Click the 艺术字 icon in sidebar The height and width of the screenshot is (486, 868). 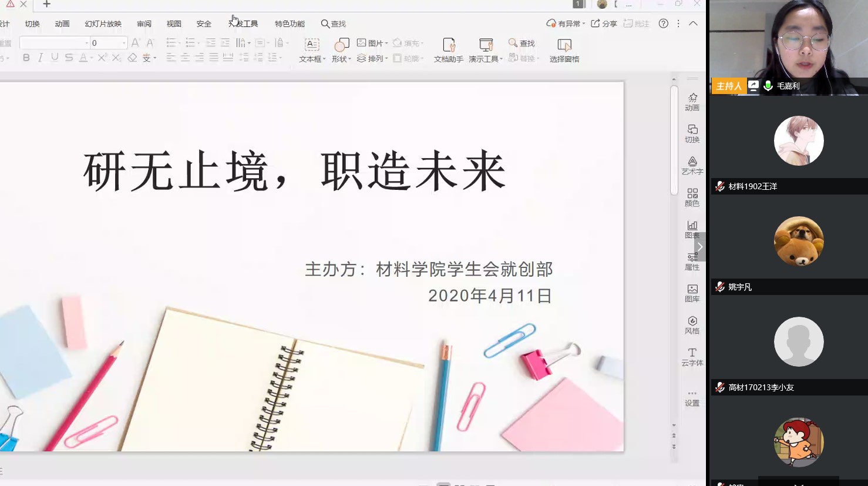[692, 165]
